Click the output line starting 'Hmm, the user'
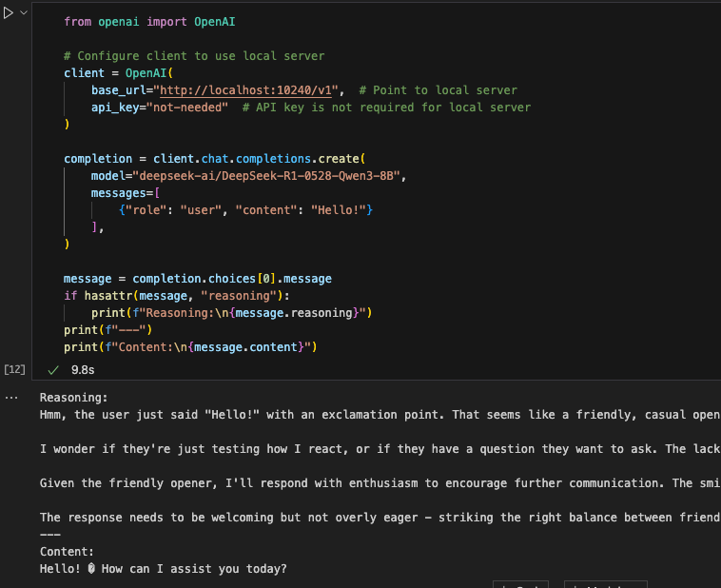The width and height of the screenshot is (721, 588). coord(380,415)
